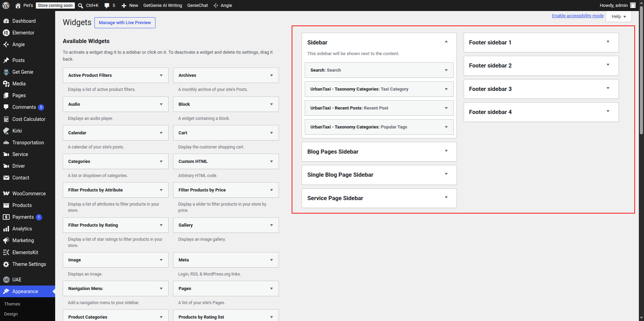This screenshot has height=321, width=644.
Task: Click the ElementsKit icon
Action: point(6,252)
